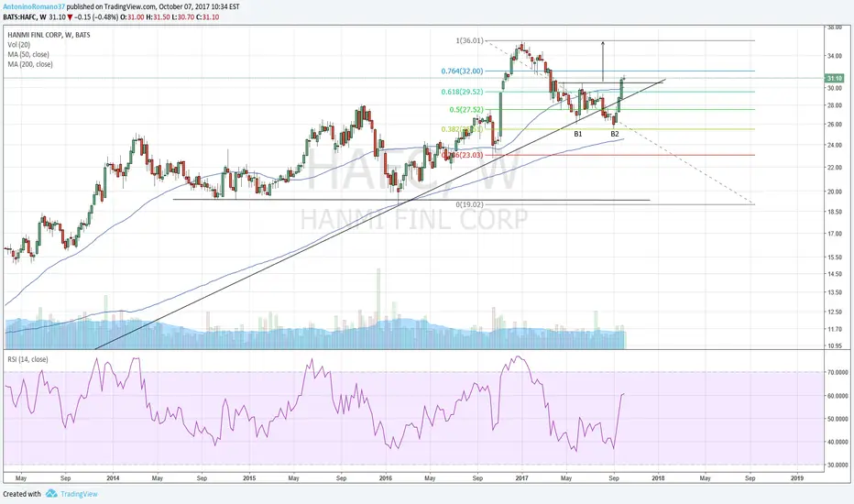Image resolution: width=854 pixels, height=504 pixels.
Task: Click the 40.0000 RSI axis value
Action: [x=838, y=442]
